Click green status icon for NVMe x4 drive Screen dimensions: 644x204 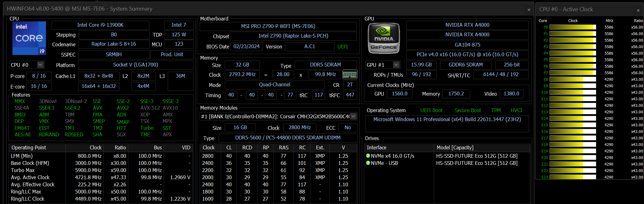pyautogui.click(x=368, y=156)
